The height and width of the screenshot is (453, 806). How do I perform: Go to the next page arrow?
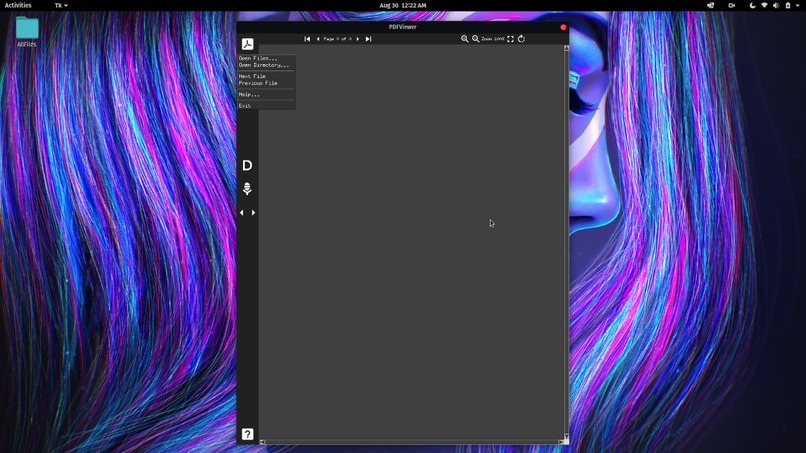tap(358, 39)
